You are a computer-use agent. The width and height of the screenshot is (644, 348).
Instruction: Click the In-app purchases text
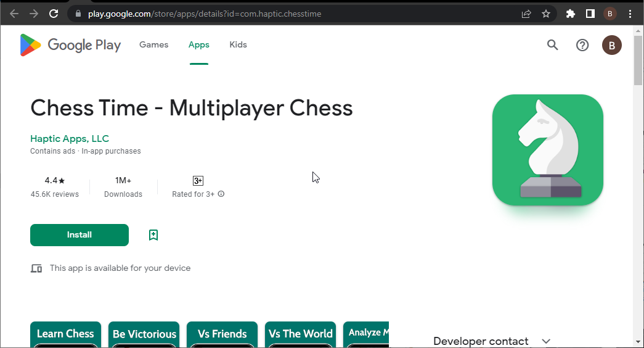tap(112, 151)
